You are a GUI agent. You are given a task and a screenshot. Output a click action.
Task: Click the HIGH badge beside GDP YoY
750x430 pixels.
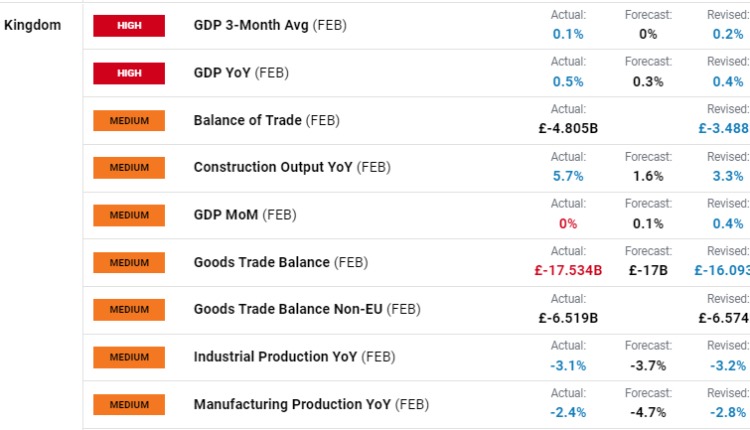[x=129, y=73]
